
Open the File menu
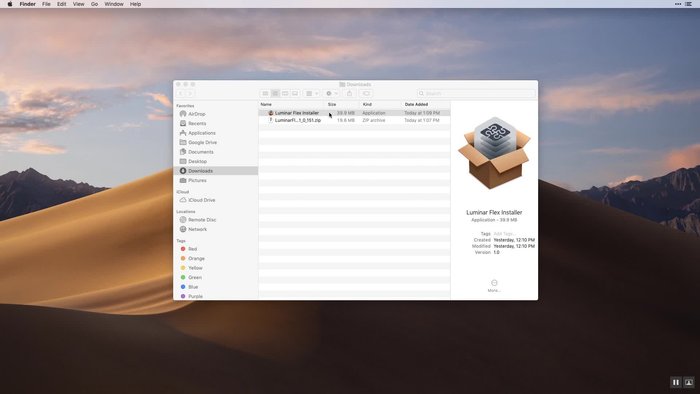pos(46,4)
